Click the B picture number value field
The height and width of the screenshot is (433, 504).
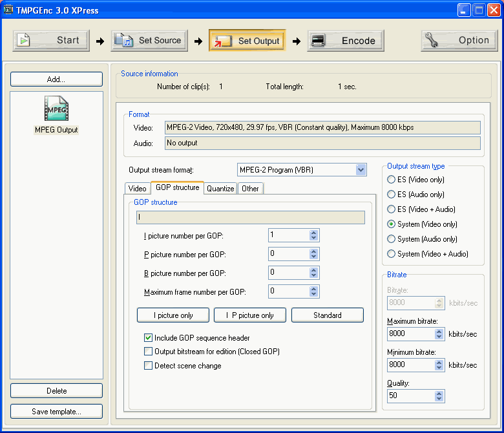(289, 273)
